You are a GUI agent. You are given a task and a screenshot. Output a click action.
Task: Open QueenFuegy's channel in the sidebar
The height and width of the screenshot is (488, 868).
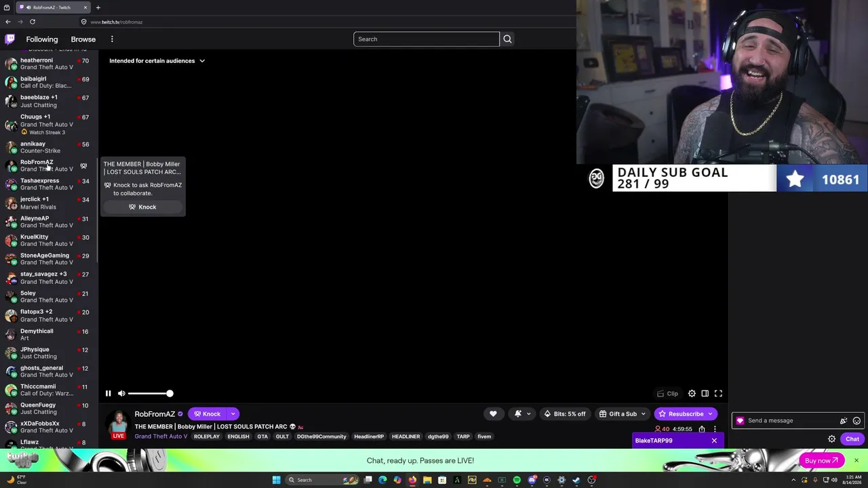click(x=49, y=409)
